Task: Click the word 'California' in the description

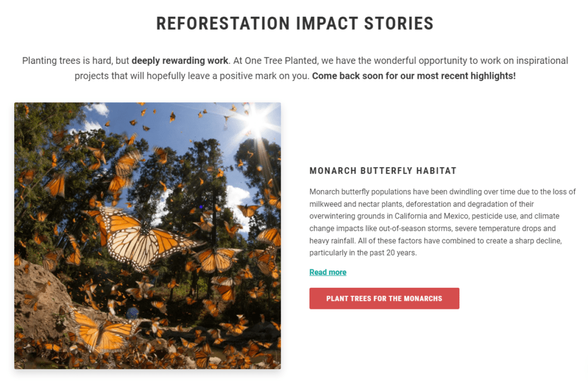Action: [411, 216]
